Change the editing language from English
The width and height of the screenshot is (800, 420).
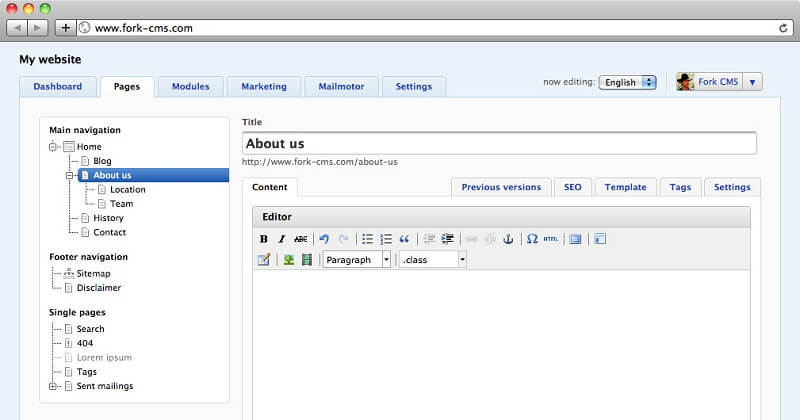[627, 82]
